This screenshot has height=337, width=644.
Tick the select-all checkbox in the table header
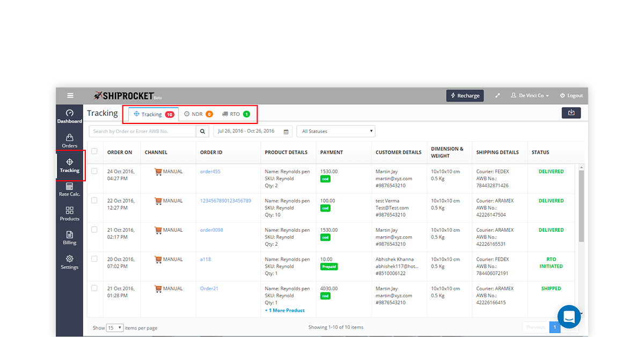[94, 151]
